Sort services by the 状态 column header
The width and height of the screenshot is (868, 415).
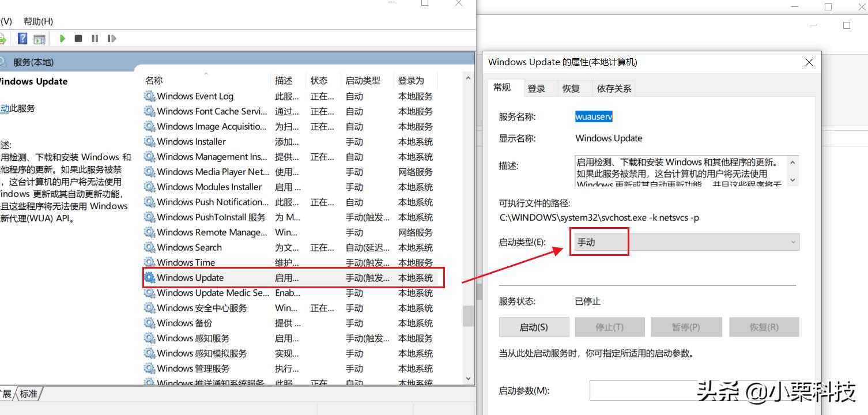click(x=319, y=80)
